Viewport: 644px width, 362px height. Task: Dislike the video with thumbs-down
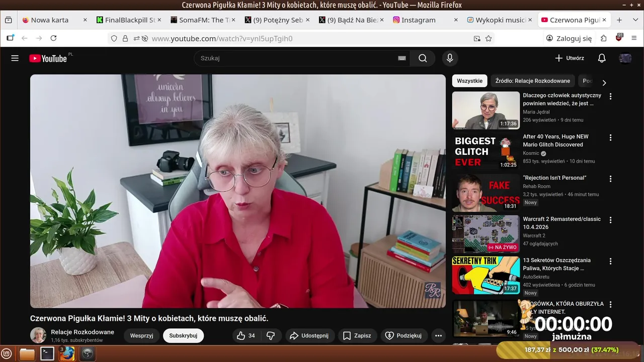(271, 335)
